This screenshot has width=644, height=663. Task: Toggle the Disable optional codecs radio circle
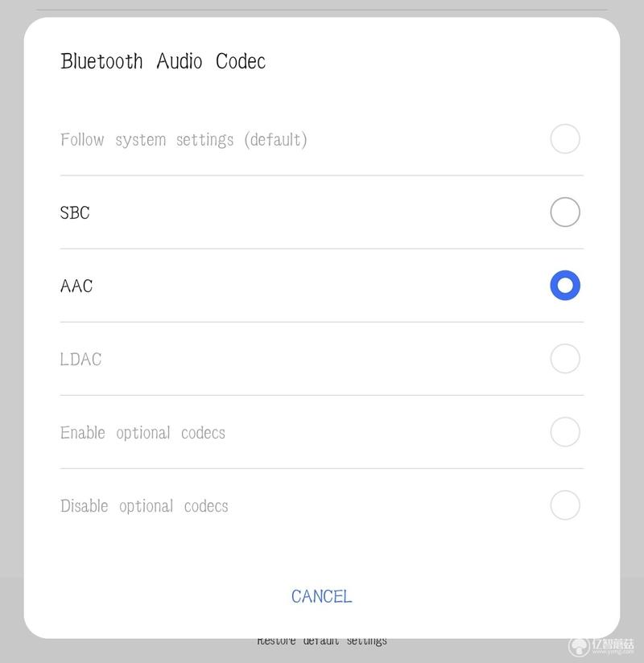tap(565, 504)
